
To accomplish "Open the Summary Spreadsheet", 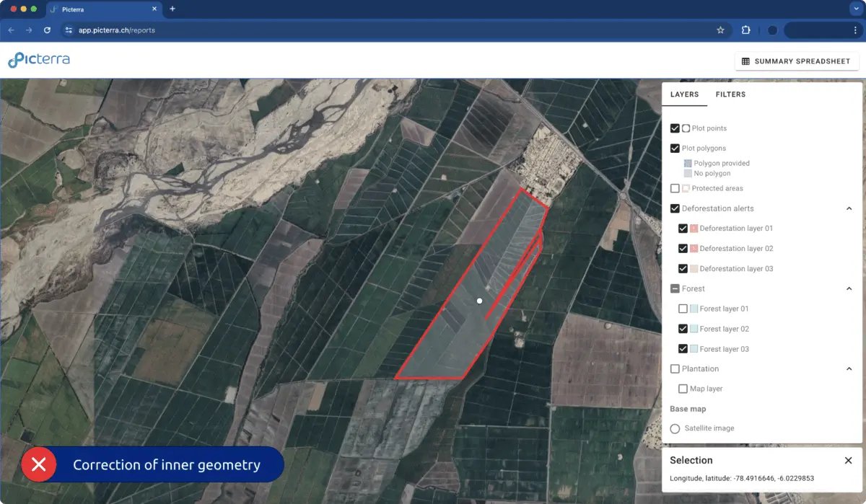I will point(797,61).
